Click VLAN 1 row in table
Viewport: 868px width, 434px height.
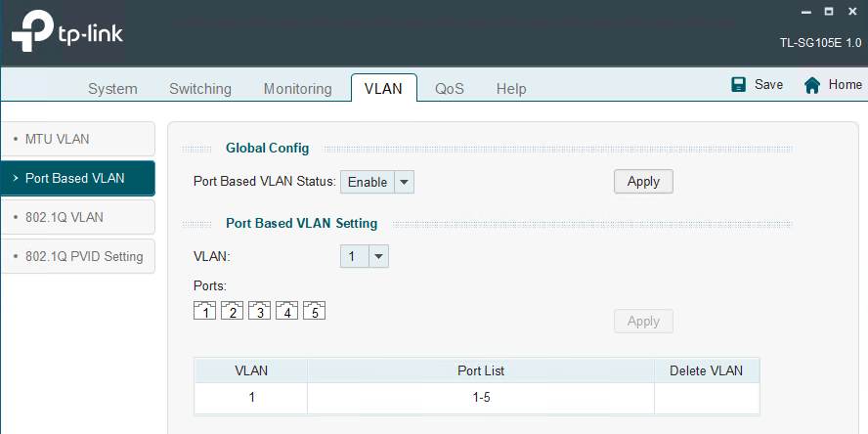pyautogui.click(x=476, y=398)
